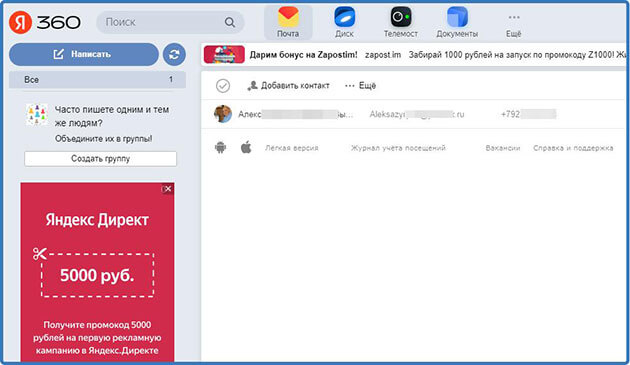Click the scissors icon on coupon ad
Screen dimensions: 630x365
(40, 254)
